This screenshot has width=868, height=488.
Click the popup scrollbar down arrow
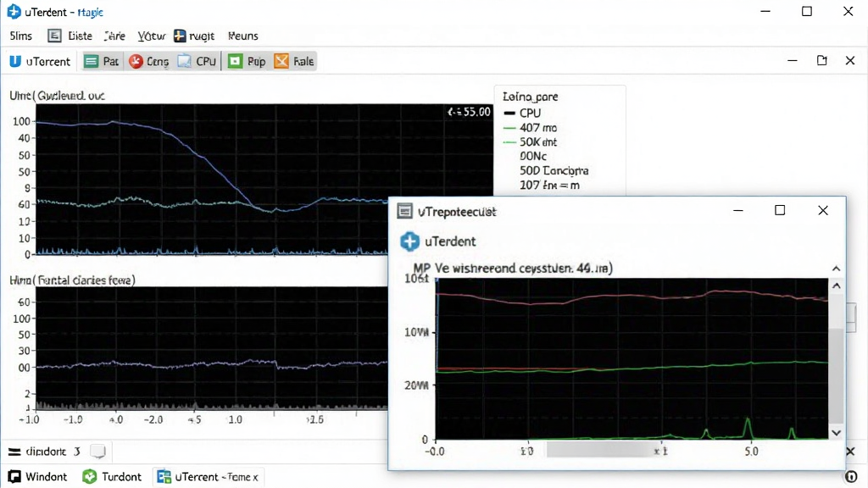[837, 433]
